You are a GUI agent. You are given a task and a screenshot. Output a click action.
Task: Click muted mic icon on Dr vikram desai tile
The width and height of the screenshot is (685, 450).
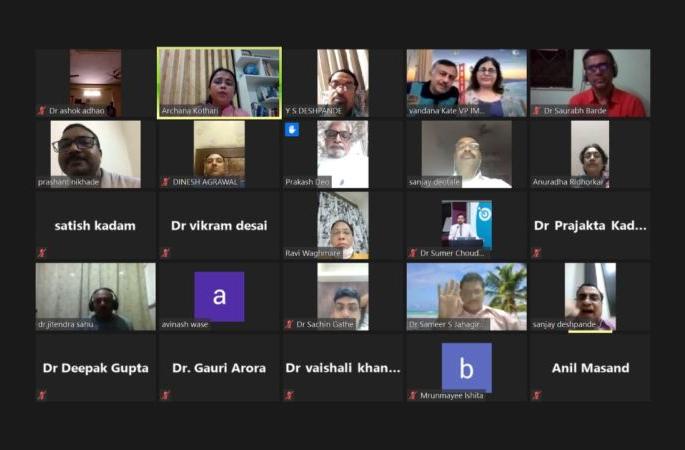[x=165, y=253]
